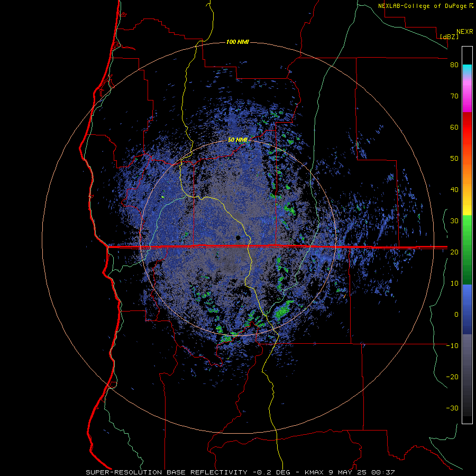The width and height of the screenshot is (476, 476).
Task: Click the black radar site dot at center
Action: [x=238, y=237]
